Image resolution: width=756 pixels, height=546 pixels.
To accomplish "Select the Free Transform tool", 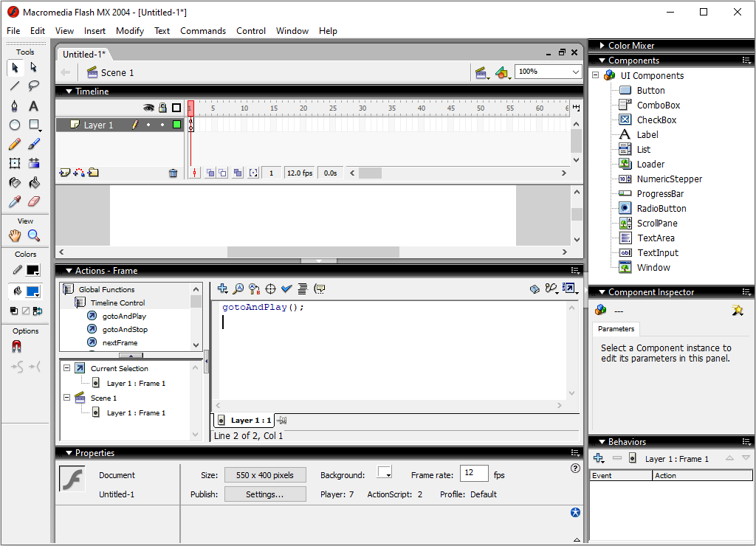I will [x=15, y=163].
